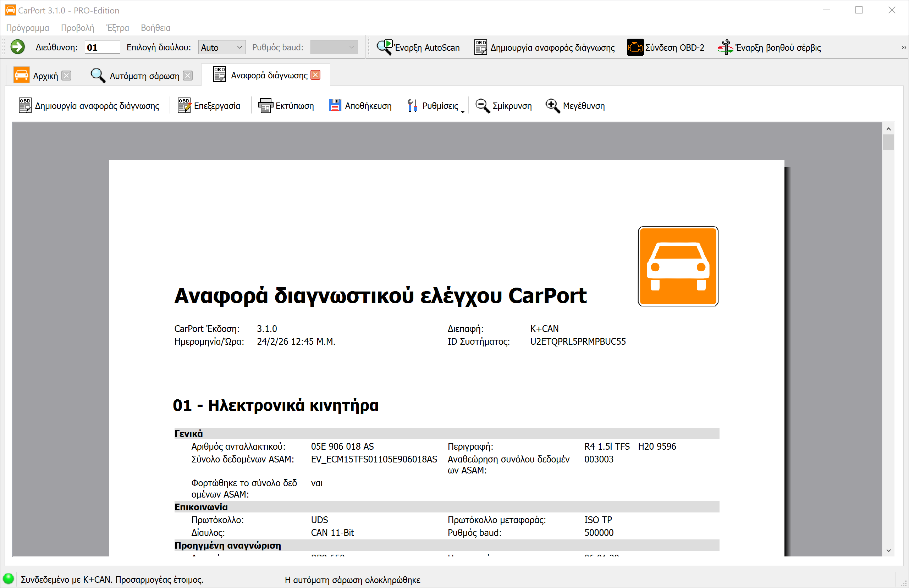The height and width of the screenshot is (588, 909).
Task: Start AutoScan from the toolbar
Action: pos(418,48)
